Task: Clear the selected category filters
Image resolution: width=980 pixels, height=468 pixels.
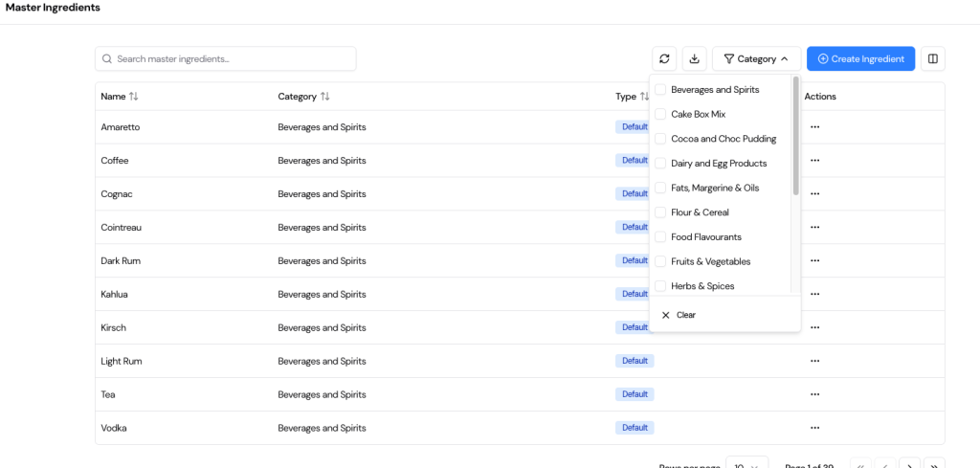Action: tap(679, 315)
